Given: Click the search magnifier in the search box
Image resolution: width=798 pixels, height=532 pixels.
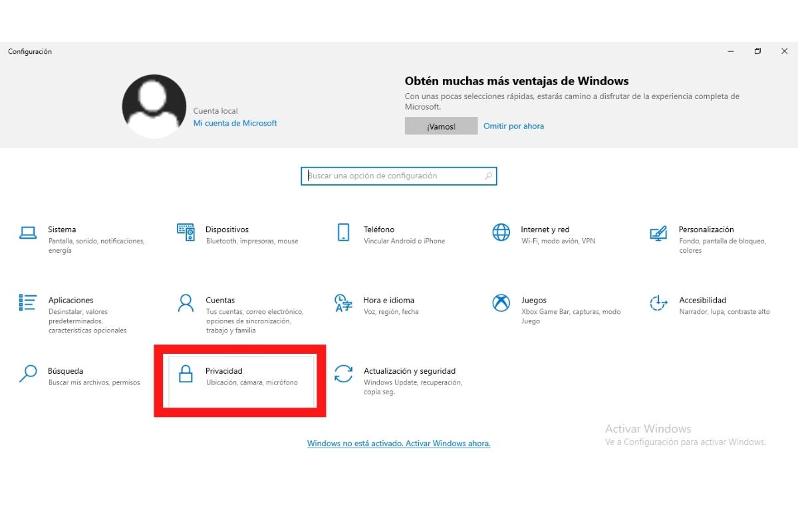Looking at the screenshot, I should 489,176.
